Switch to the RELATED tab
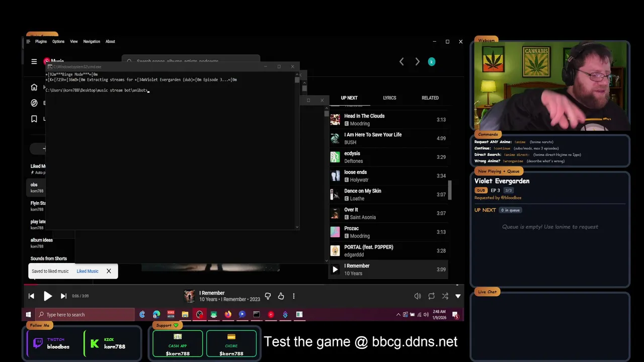Viewport: 644px width, 362px height. pyautogui.click(x=430, y=98)
